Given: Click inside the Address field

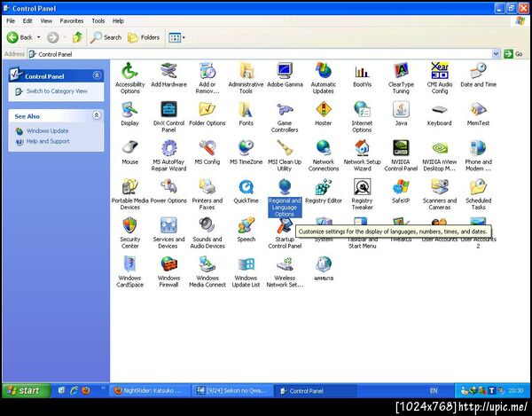Looking at the screenshot, I should pyautogui.click(x=260, y=54).
